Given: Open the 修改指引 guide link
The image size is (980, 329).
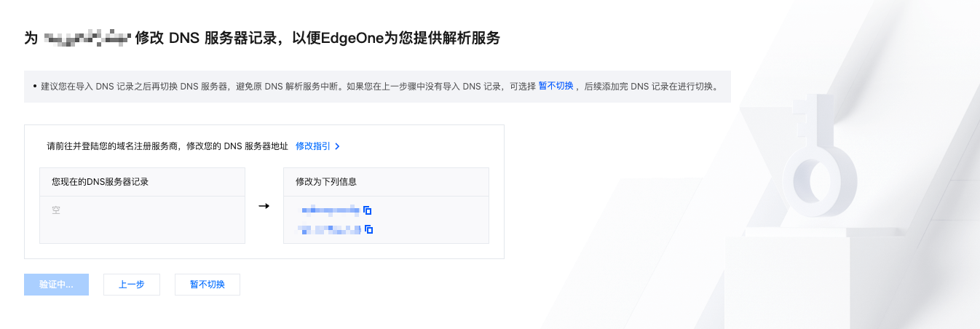Looking at the screenshot, I should [313, 146].
